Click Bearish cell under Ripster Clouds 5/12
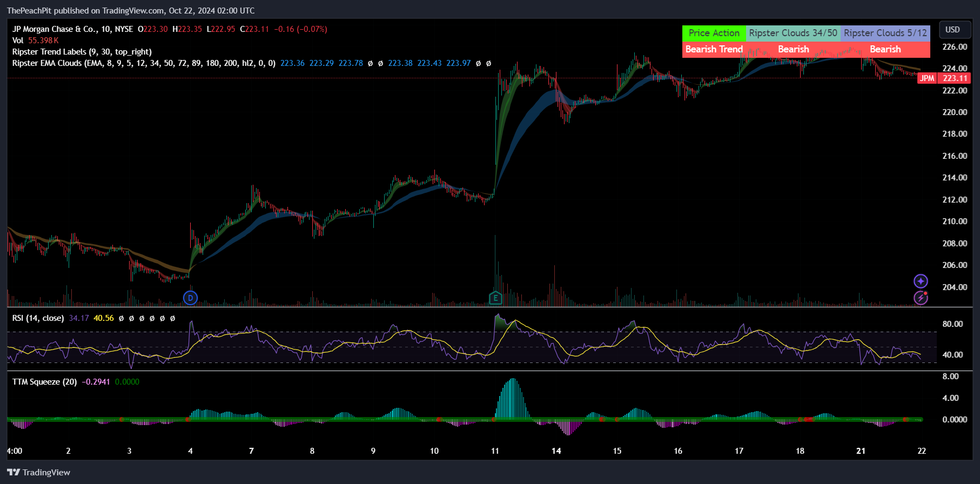The width and height of the screenshot is (980, 484). (885, 49)
